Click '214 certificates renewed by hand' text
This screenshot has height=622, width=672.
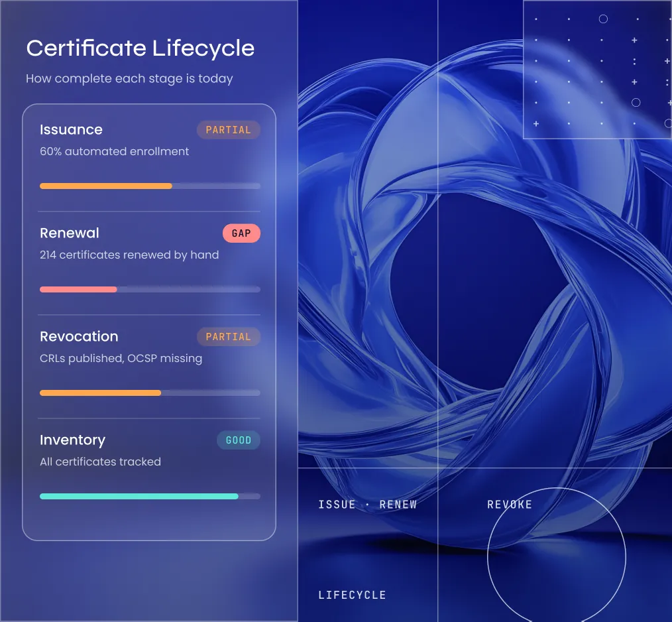coord(129,255)
